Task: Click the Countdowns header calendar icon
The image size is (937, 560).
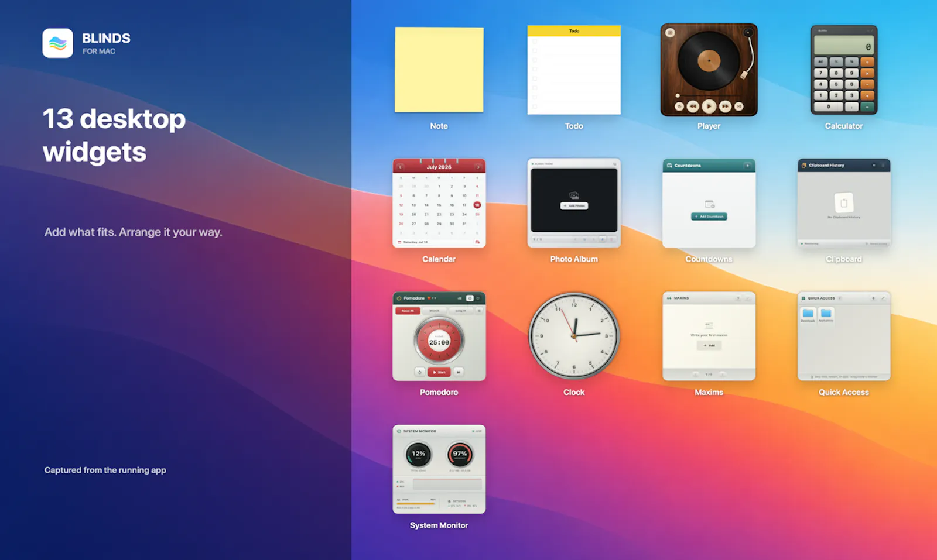Action: point(669,166)
